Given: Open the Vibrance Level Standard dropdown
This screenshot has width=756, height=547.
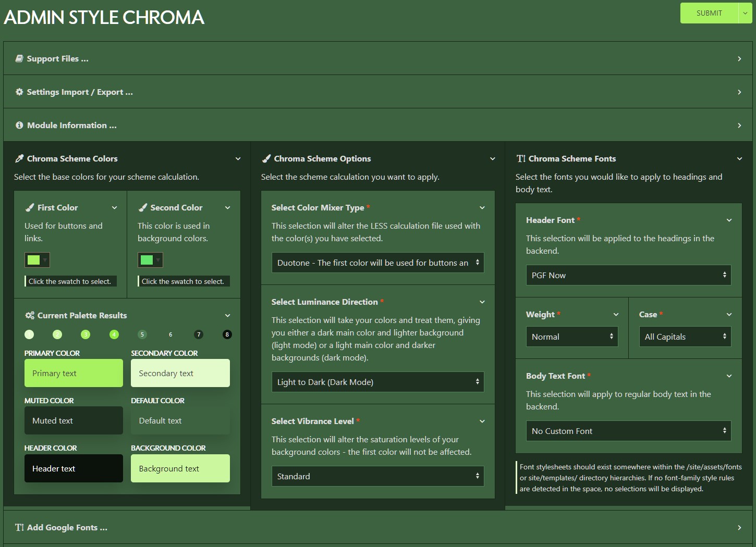Looking at the screenshot, I should [377, 476].
